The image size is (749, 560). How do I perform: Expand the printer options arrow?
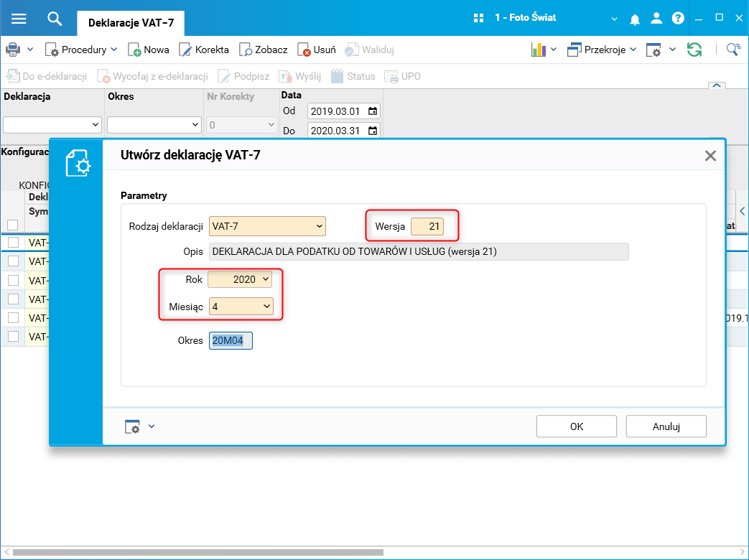30,49
